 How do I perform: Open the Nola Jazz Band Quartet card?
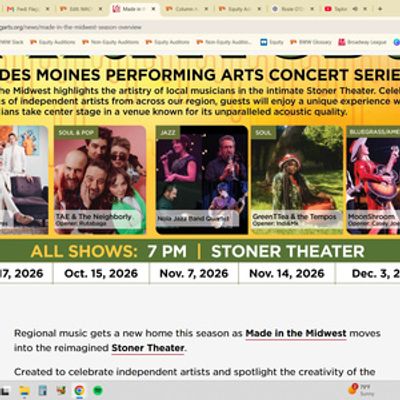(x=202, y=180)
